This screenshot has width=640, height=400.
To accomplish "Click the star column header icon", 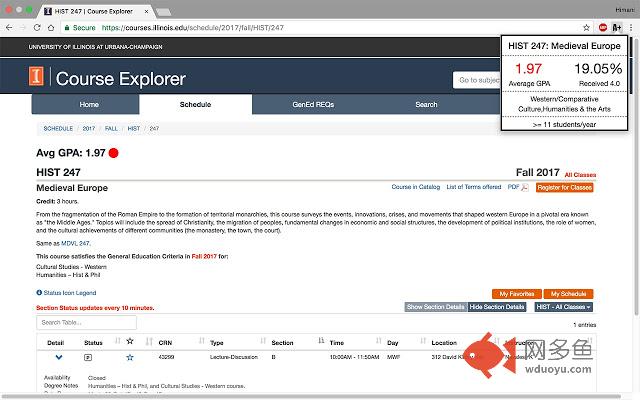I will [x=130, y=341].
